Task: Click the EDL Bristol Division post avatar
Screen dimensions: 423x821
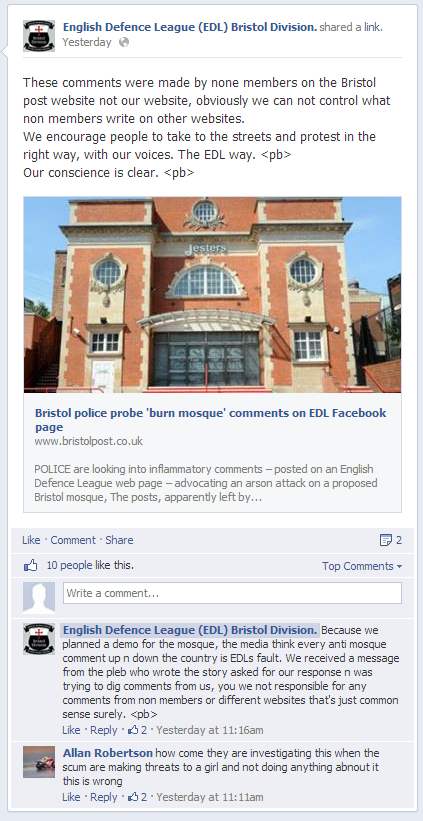Action: pos(39,36)
